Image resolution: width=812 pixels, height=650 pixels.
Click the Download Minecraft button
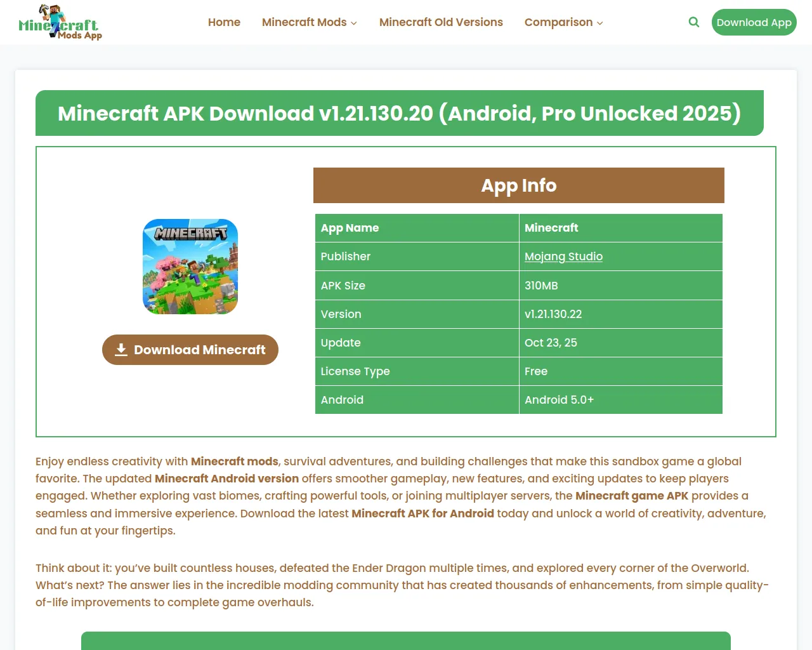[x=190, y=350]
